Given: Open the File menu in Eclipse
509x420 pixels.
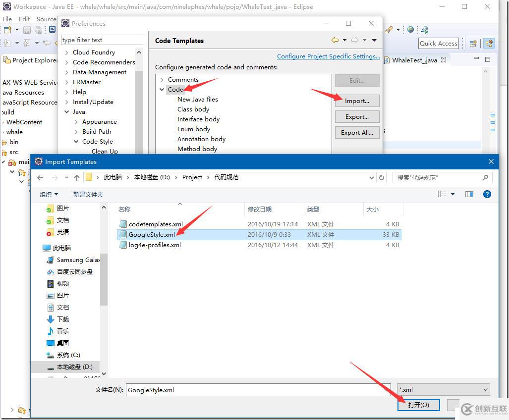Looking at the screenshot, I should 7,19.
